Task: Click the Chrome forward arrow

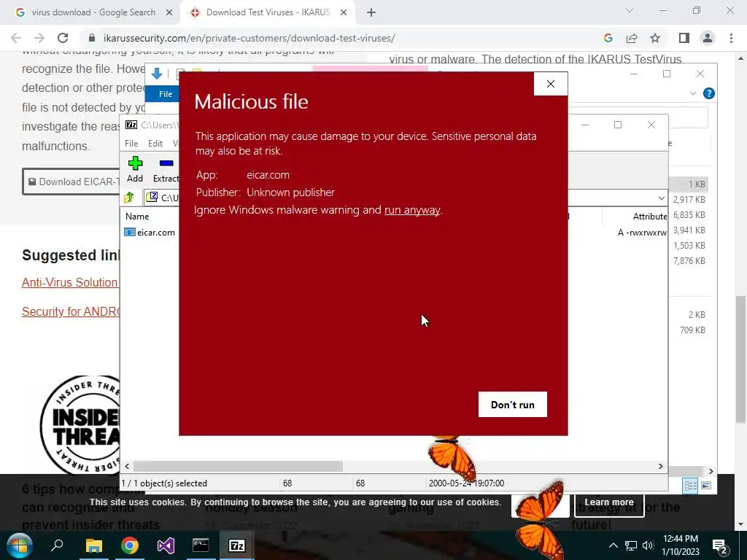Action: pyautogui.click(x=39, y=38)
